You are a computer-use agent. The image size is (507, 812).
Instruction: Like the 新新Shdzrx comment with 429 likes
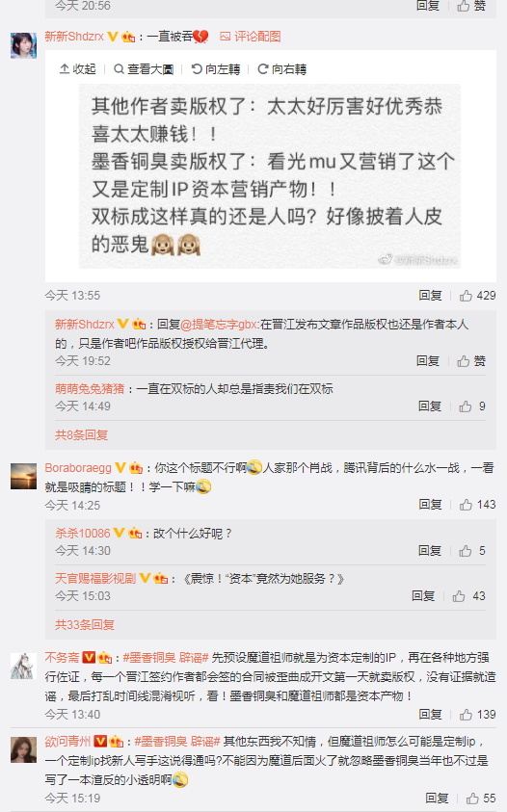tap(477, 296)
